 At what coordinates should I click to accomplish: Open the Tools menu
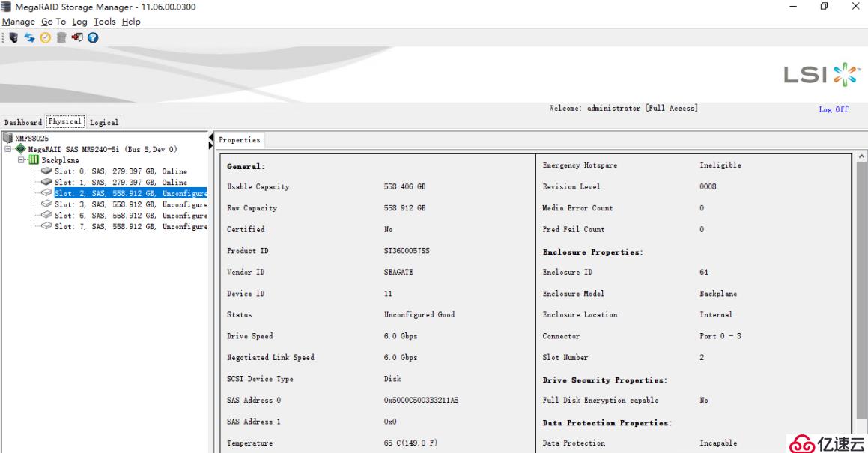(104, 22)
